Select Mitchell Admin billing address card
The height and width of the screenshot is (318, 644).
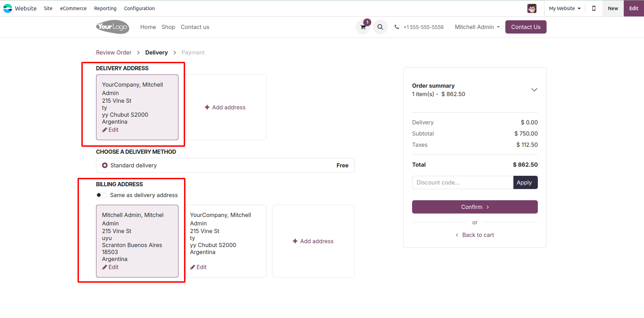137,241
